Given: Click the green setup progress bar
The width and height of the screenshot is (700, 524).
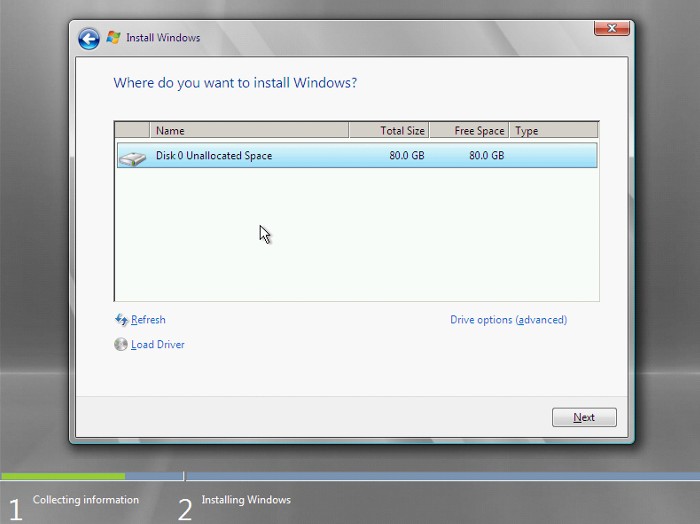Looking at the screenshot, I should click(x=63, y=476).
